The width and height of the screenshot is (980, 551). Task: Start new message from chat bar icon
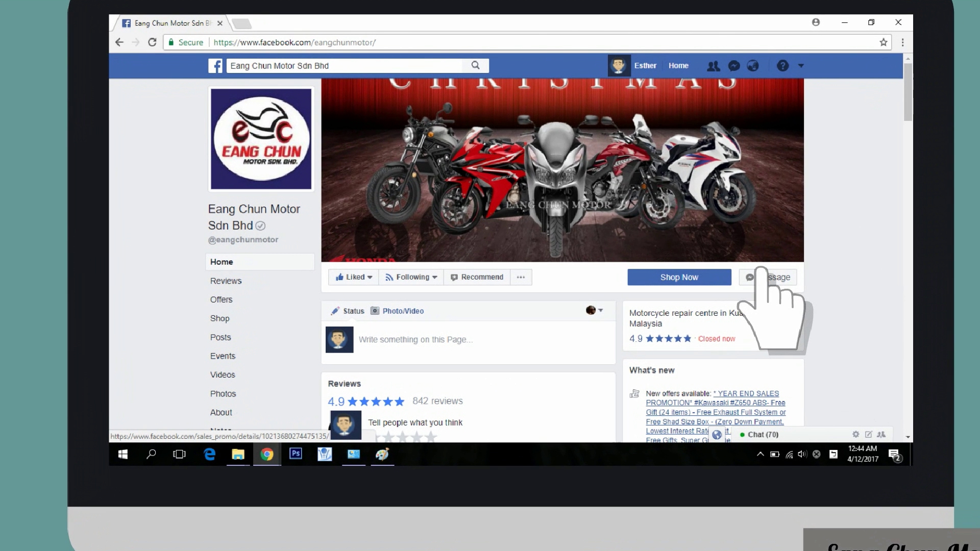(868, 434)
